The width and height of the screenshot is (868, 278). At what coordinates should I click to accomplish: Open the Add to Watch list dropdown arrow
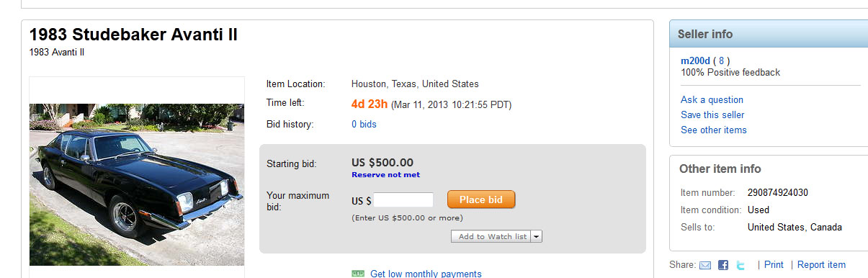pyautogui.click(x=537, y=236)
